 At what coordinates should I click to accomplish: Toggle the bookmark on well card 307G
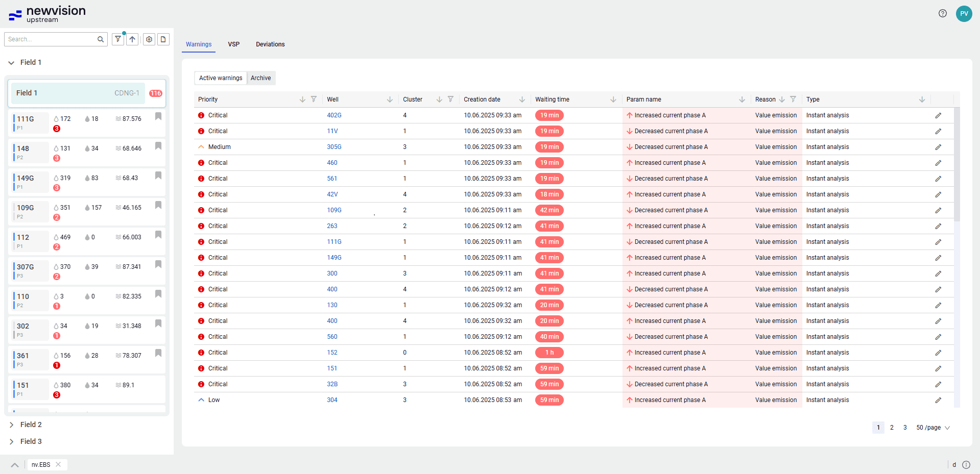[x=158, y=264]
